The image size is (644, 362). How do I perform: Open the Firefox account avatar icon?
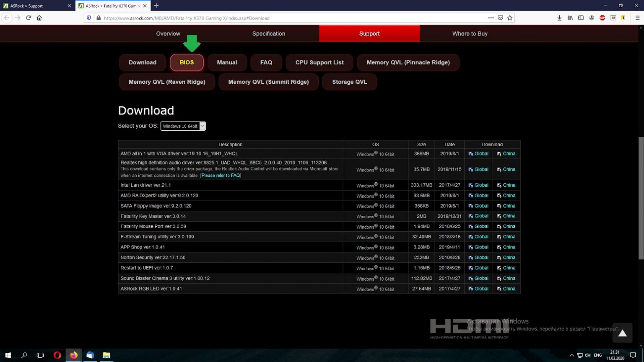592,18
